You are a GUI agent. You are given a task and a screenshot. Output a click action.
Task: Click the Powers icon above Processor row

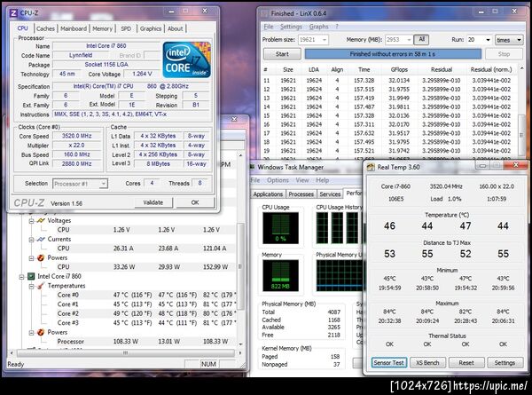[41, 332]
